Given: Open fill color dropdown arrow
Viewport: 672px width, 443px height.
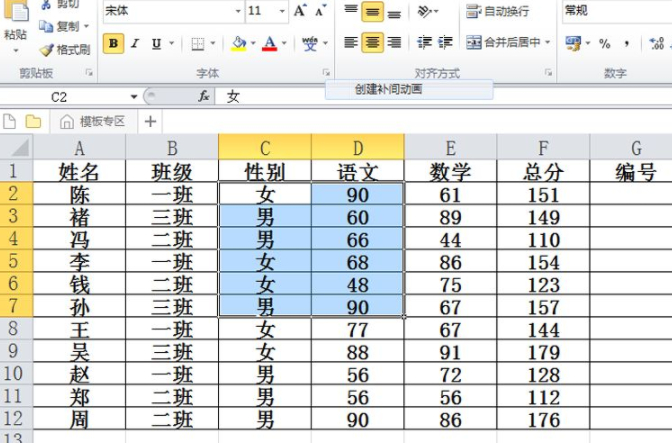Looking at the screenshot, I should pyautogui.click(x=253, y=43).
